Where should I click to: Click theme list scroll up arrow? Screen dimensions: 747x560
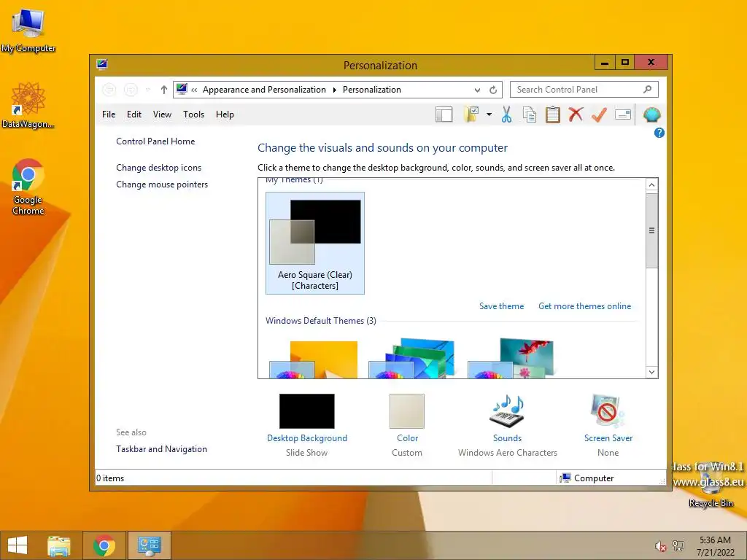[x=651, y=184]
